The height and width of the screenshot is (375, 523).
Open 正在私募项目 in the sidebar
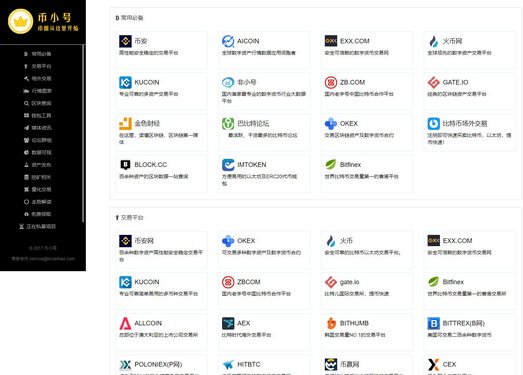(37, 227)
